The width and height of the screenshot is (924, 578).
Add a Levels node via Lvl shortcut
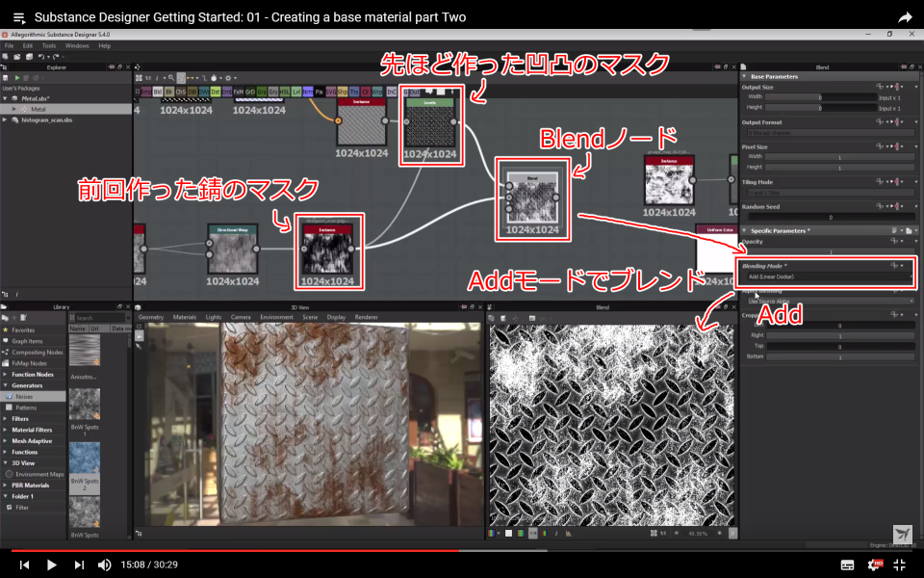296,92
